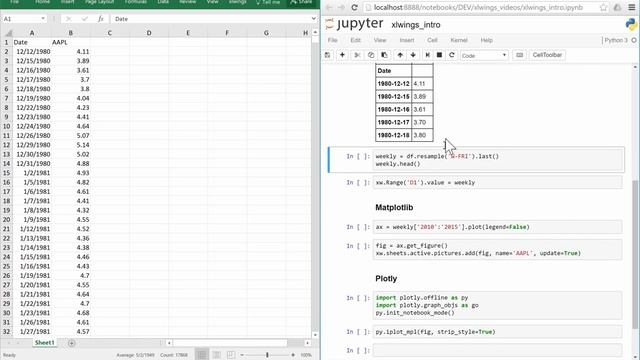Open the cell type Code dropdown

pyautogui.click(x=484, y=56)
